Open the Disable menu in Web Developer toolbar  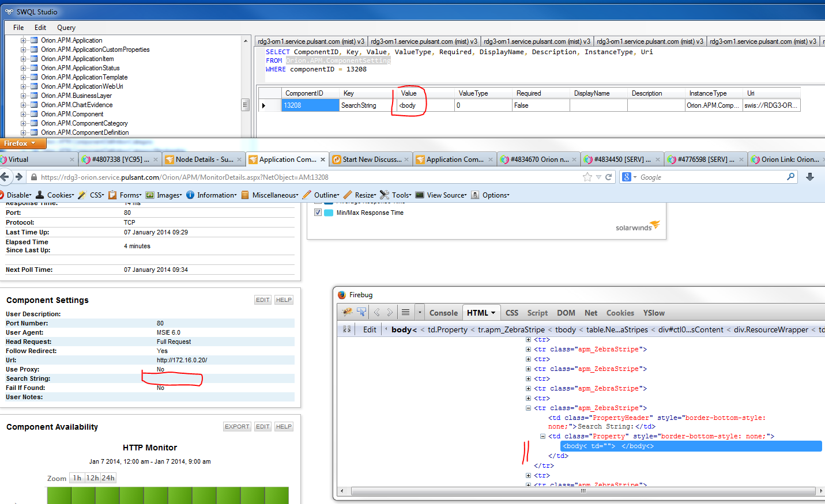[x=17, y=195]
